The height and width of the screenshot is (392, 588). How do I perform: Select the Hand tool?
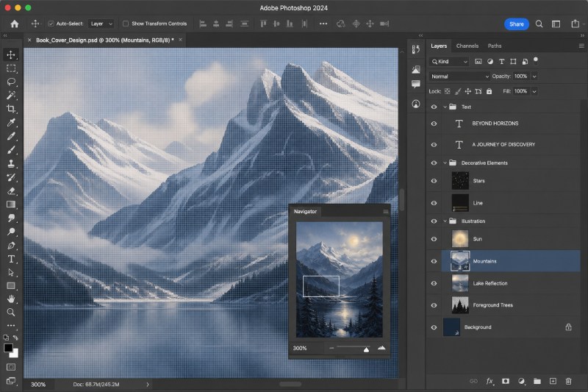click(11, 299)
